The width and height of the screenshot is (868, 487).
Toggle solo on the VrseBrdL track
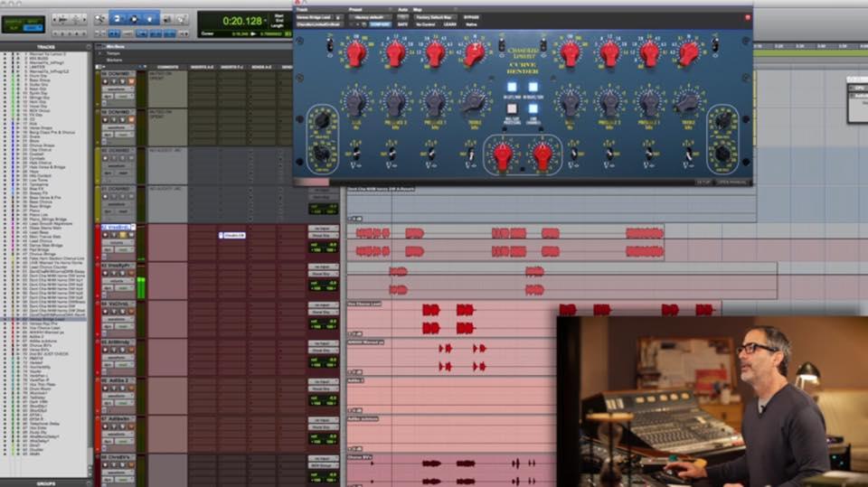click(123, 235)
